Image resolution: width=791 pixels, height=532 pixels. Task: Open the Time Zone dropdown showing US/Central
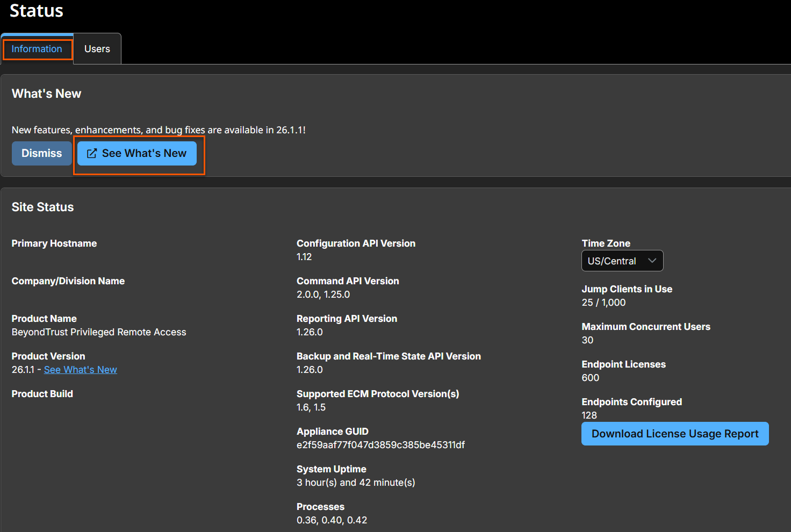point(622,261)
